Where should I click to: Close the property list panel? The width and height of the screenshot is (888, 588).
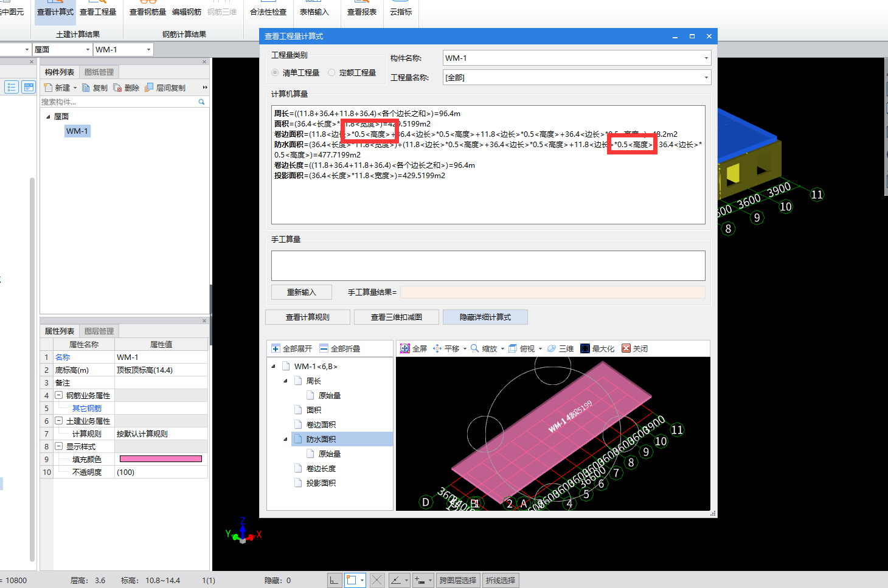pyautogui.click(x=204, y=321)
